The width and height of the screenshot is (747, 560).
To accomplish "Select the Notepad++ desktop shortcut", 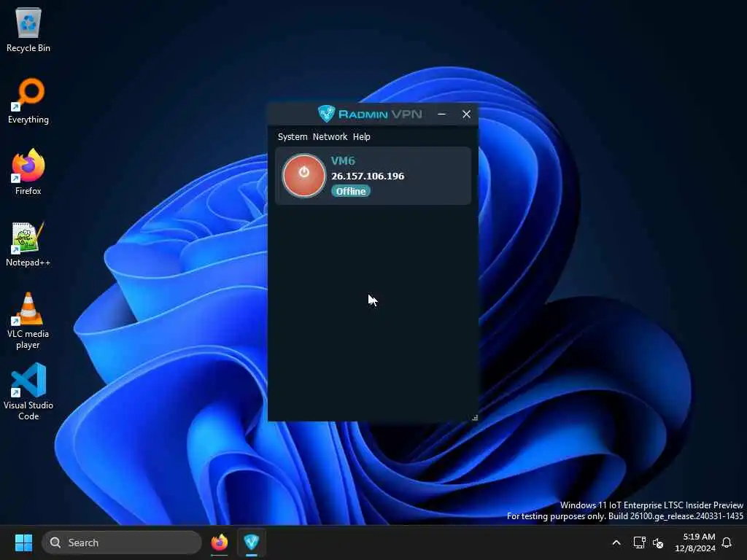I will (x=28, y=244).
